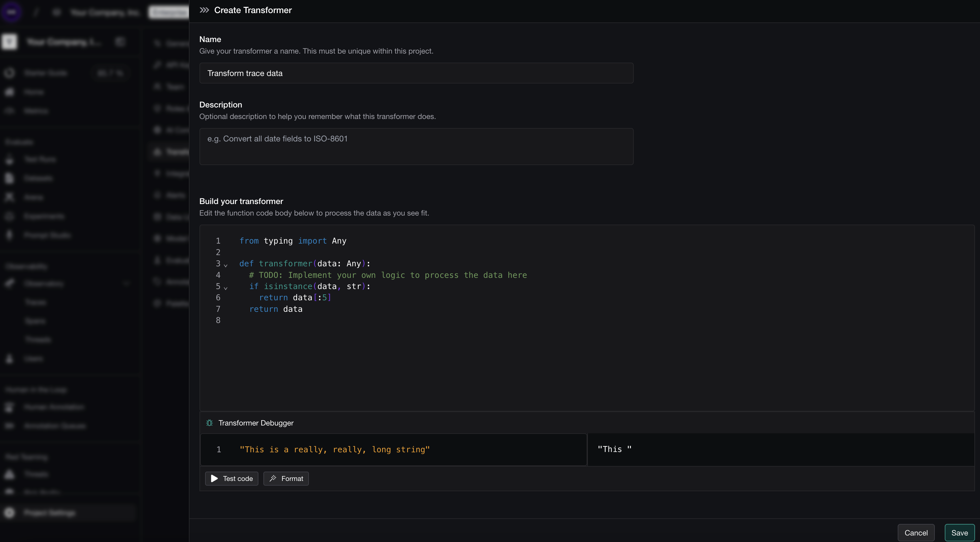Save the transformer
Viewport: 980px width, 542px height.
tap(959, 532)
